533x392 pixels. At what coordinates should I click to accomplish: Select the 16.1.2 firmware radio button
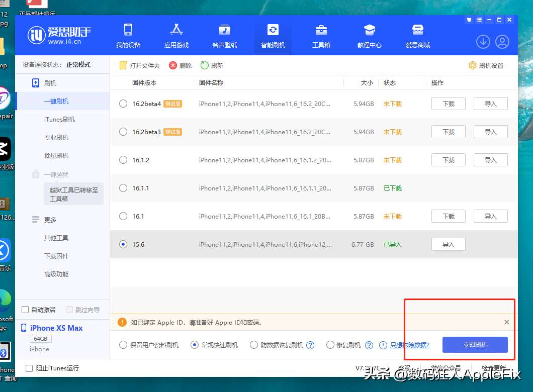(x=123, y=160)
